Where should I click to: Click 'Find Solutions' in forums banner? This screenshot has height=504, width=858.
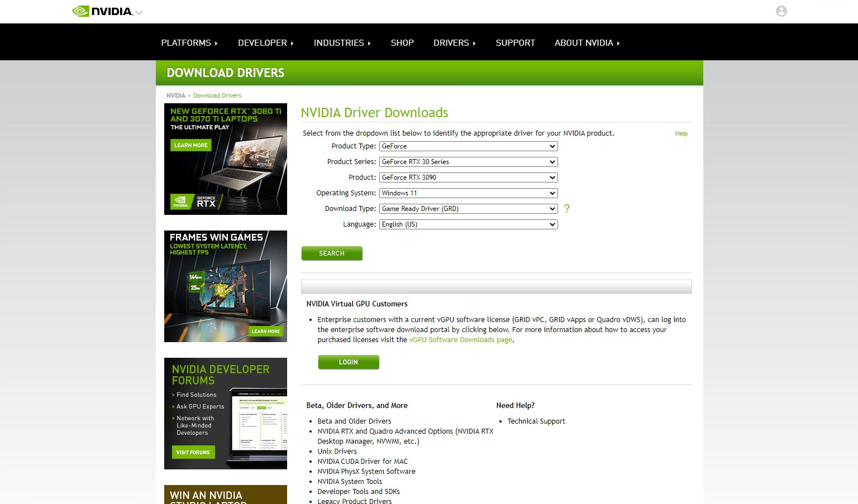click(197, 395)
